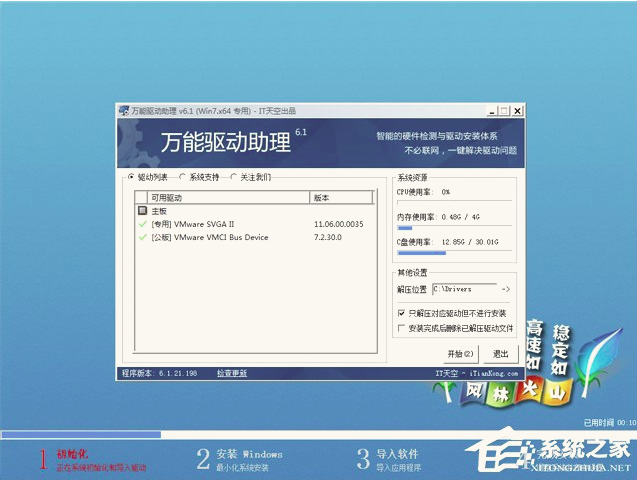
Task: Click the maximize button of the window
Action: [x=504, y=111]
